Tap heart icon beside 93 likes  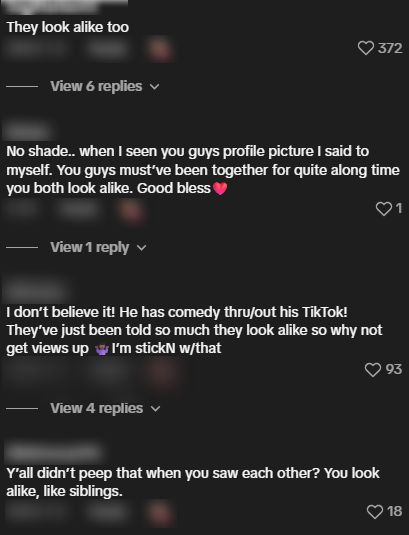[373, 370]
